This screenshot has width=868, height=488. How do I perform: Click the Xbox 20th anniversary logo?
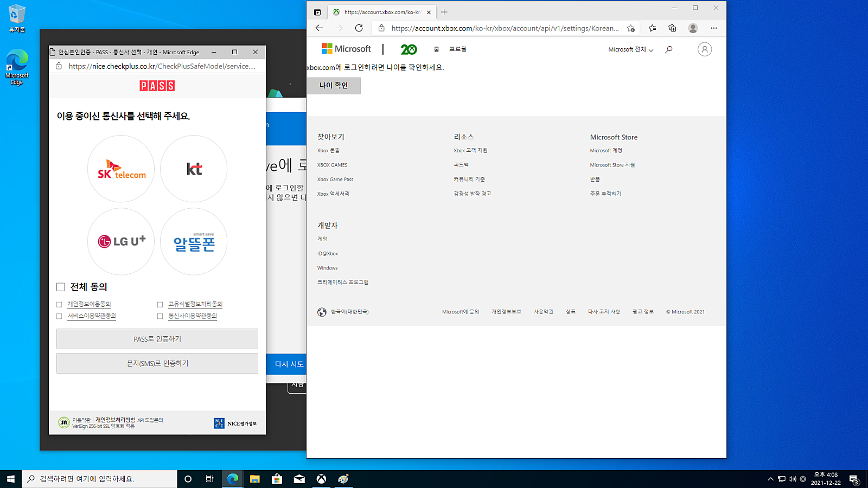coord(409,49)
